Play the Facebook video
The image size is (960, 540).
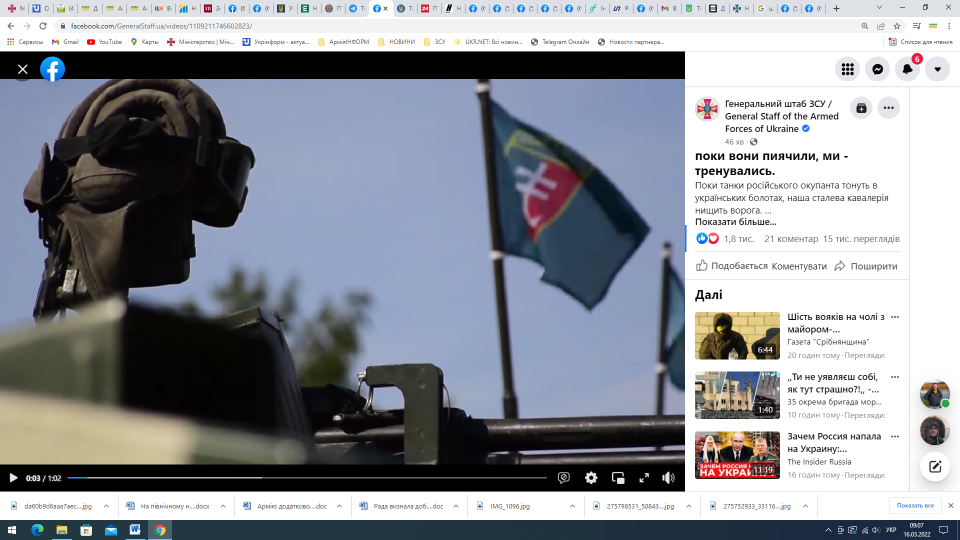(13, 478)
